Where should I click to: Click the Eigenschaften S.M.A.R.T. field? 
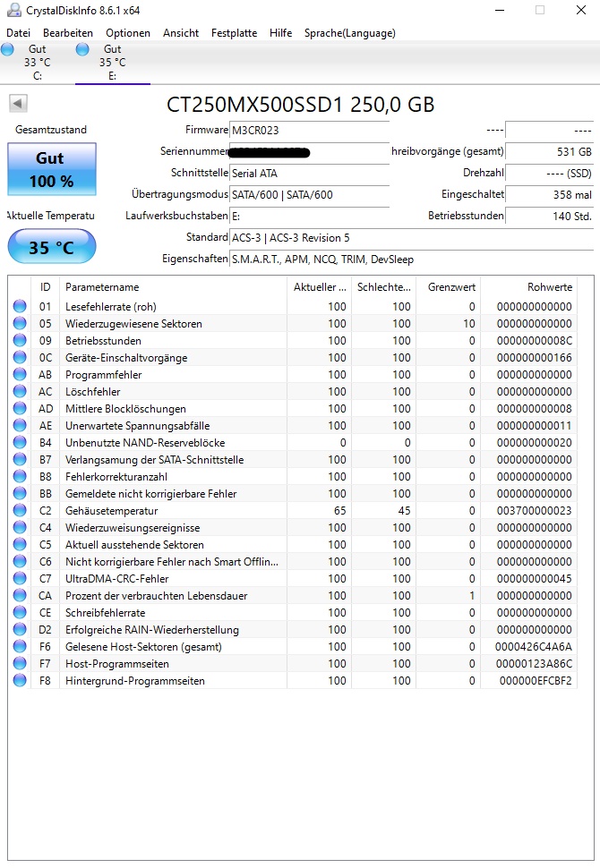411,260
